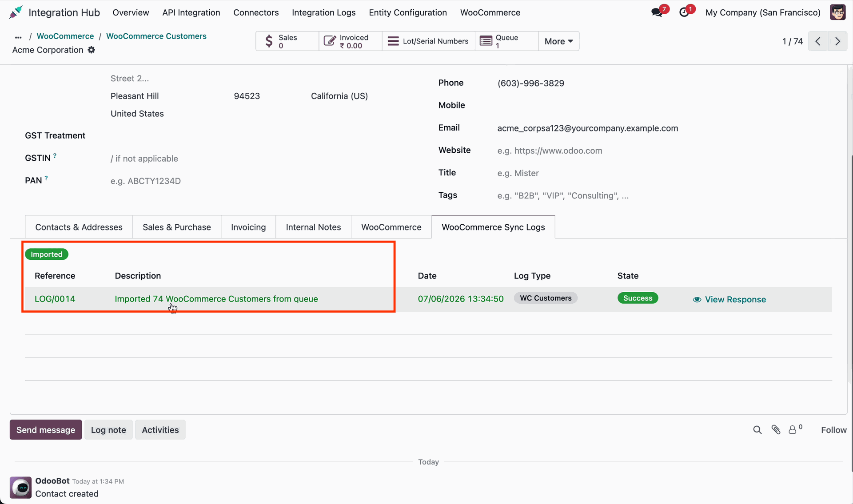Open the Queue stat button
Image resolution: width=853 pixels, height=504 pixels.
pos(506,41)
